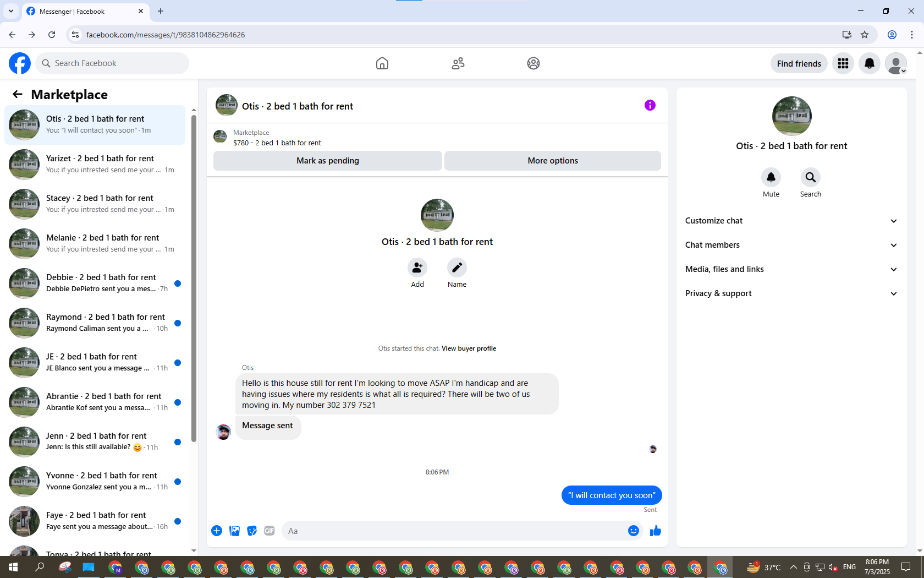This screenshot has width=924, height=578.
Task: Click the ENG language indicator in the taskbar
Action: (849, 567)
